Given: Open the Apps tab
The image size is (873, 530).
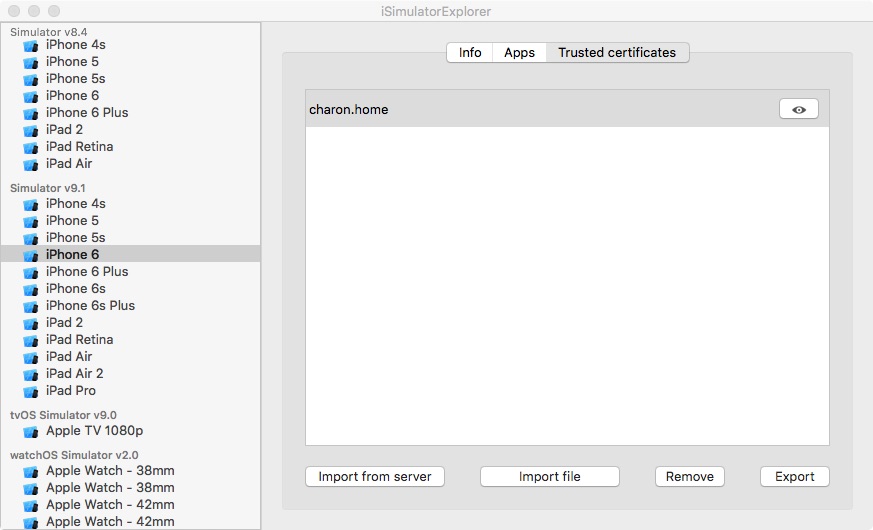Looking at the screenshot, I should point(519,52).
